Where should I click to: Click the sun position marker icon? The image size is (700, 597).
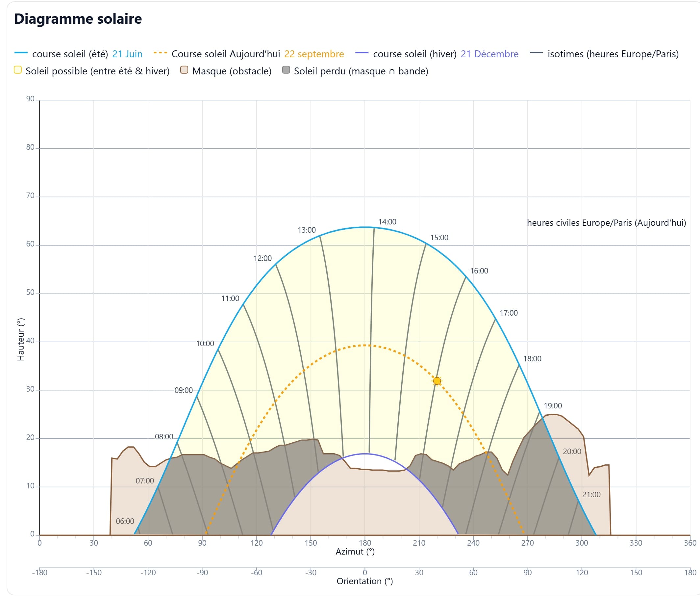(437, 381)
